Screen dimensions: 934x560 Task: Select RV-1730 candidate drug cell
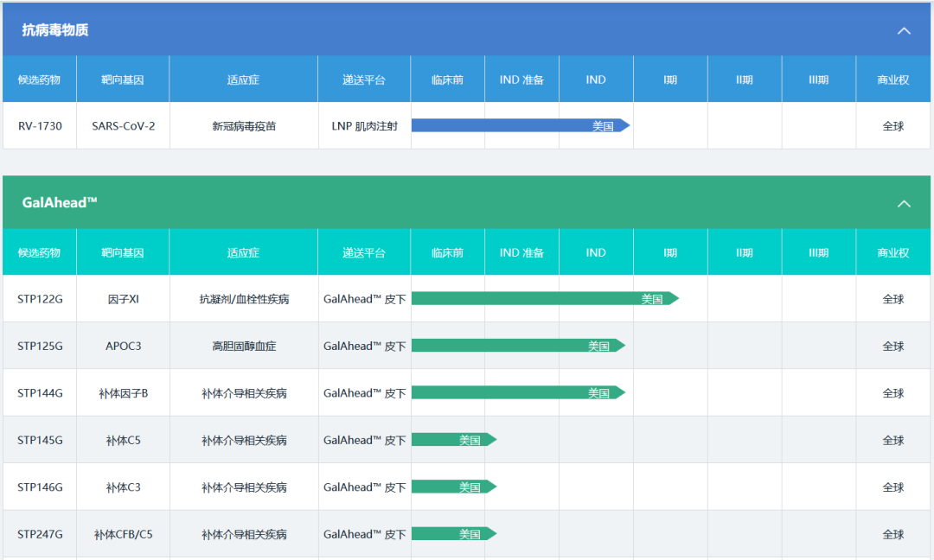40,125
